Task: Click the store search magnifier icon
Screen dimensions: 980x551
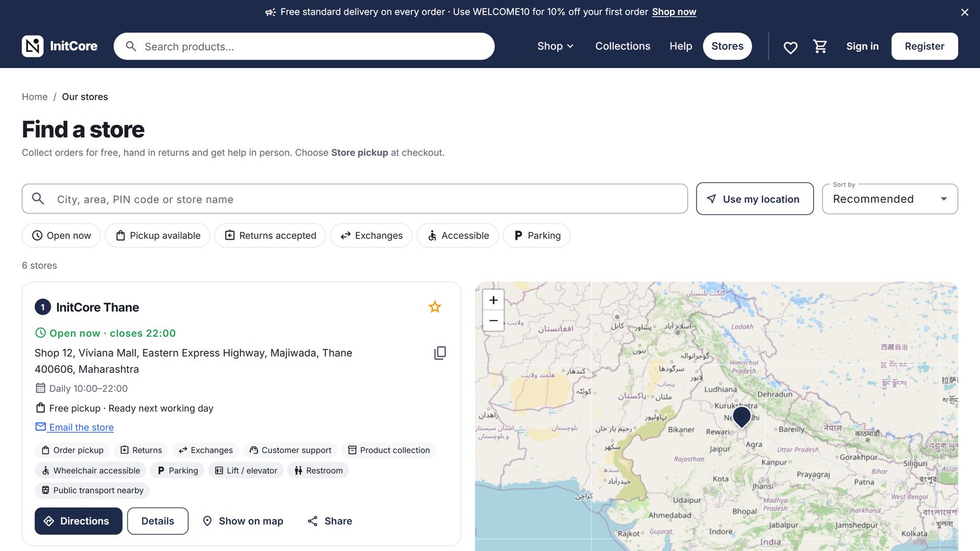Action: click(x=38, y=199)
